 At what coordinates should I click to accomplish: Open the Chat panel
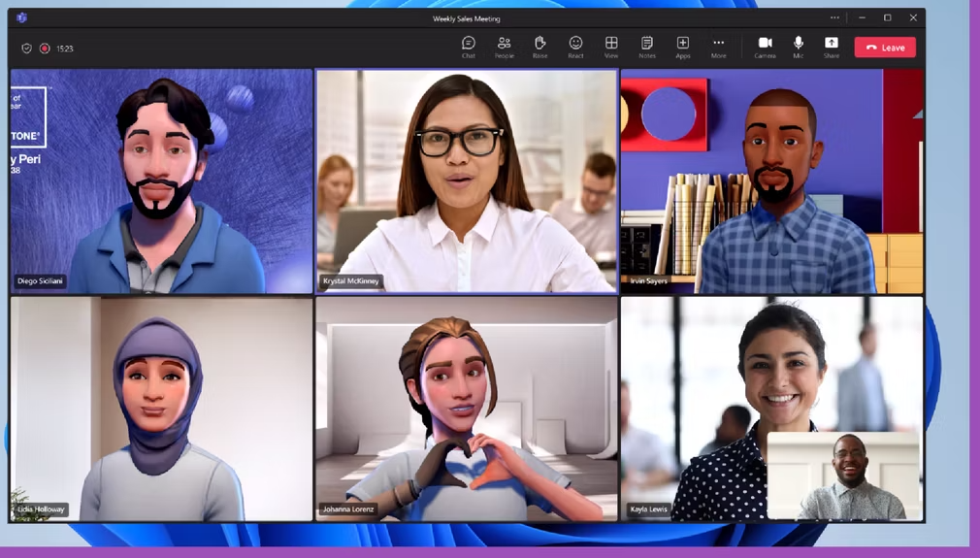(x=468, y=47)
